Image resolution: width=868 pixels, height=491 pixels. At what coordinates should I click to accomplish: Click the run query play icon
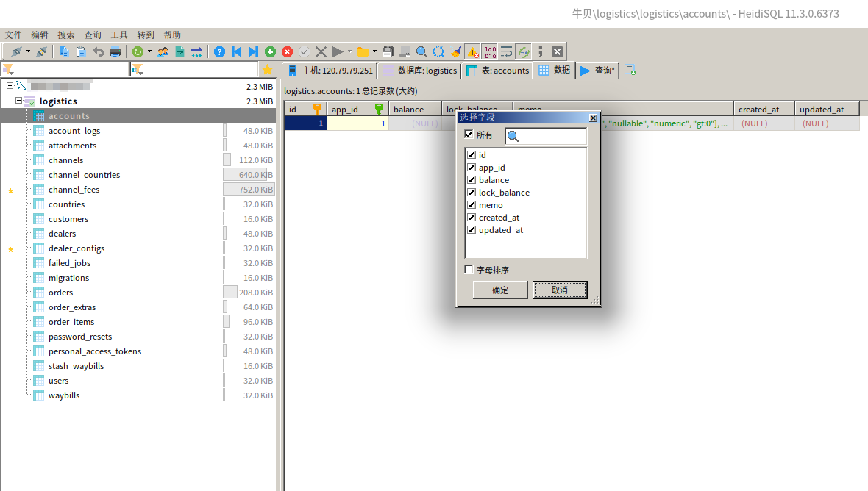pyautogui.click(x=337, y=52)
